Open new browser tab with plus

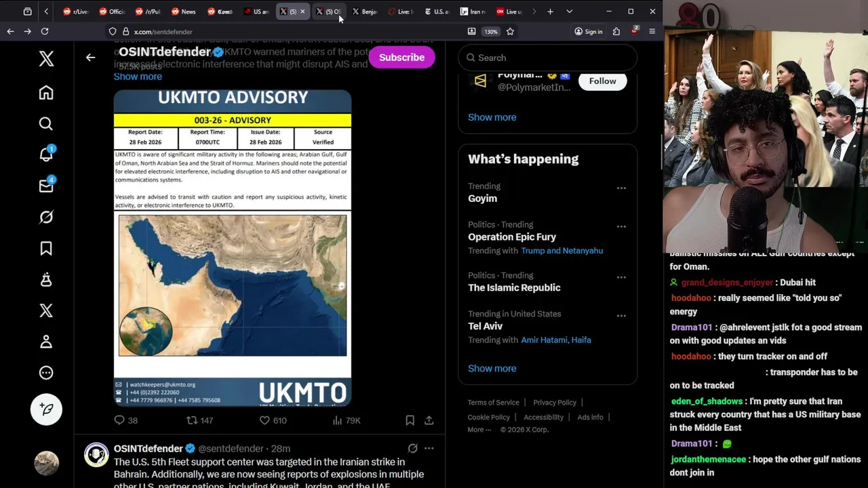pos(550,12)
